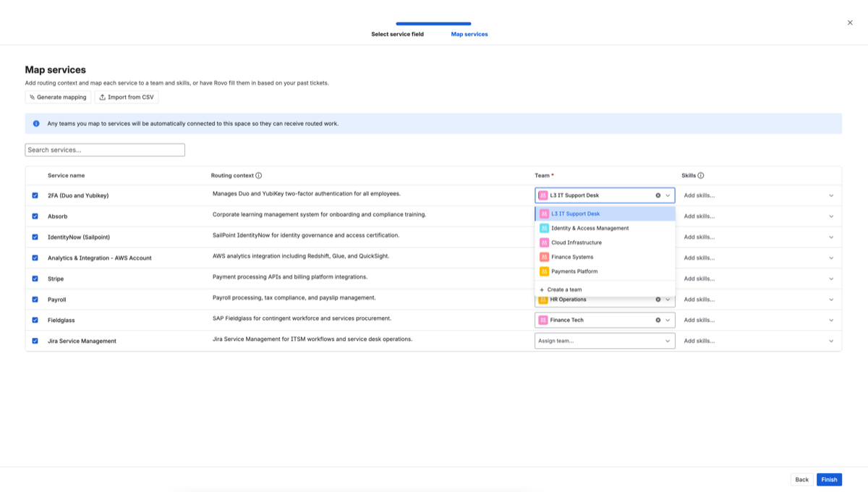Collapse the 2FA team dropdown chevron
868x492 pixels.
(668, 195)
